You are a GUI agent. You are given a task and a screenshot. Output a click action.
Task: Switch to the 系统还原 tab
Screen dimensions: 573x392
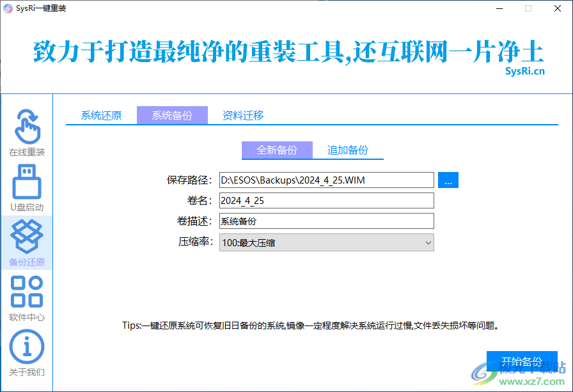(x=100, y=115)
